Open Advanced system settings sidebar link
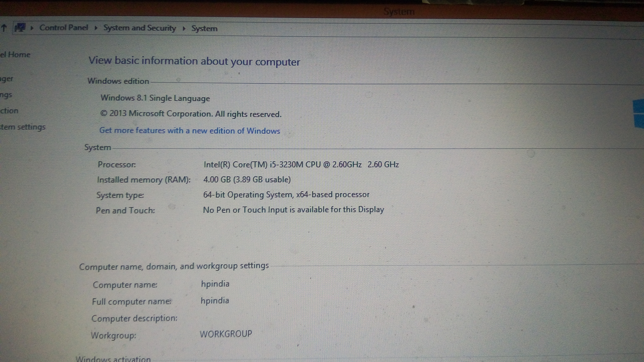This screenshot has width=644, height=362. click(x=23, y=127)
